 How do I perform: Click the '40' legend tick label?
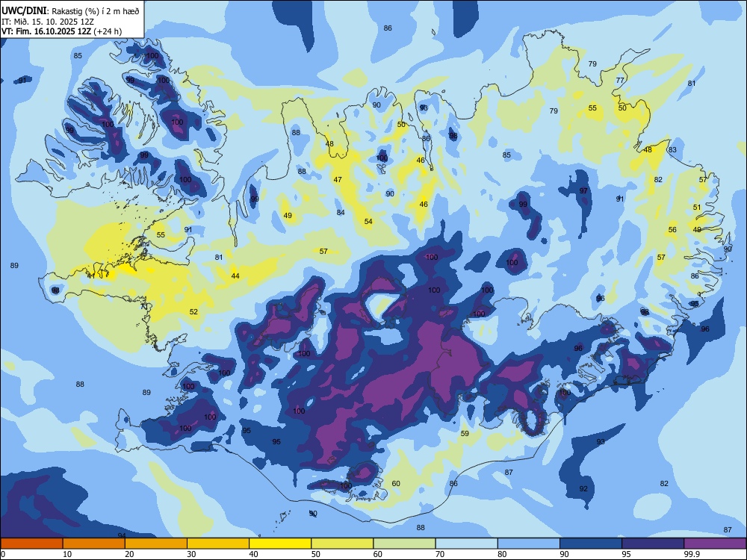coord(253,554)
